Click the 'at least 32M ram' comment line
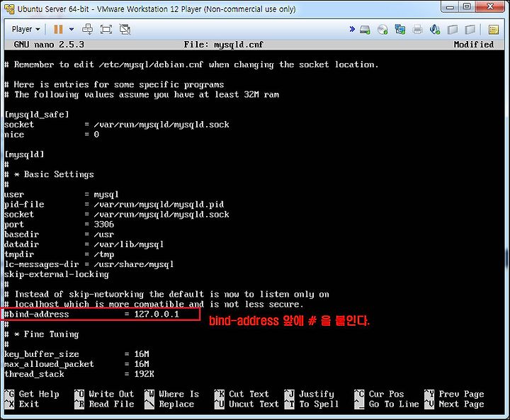Image resolution: width=510 pixels, height=420 pixels. coord(142,95)
